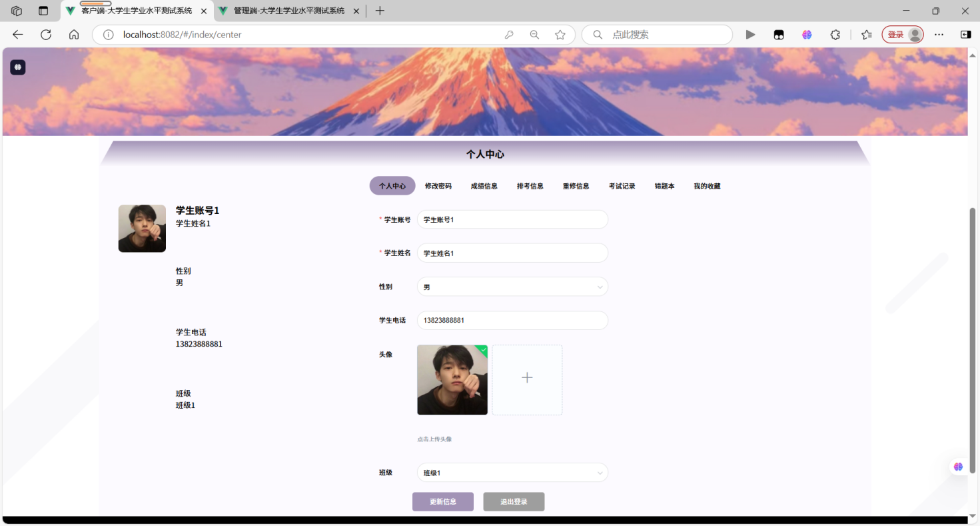Viewport: 980px width, 526px height.
Task: Open the 考试记录 tab
Action: pos(622,186)
